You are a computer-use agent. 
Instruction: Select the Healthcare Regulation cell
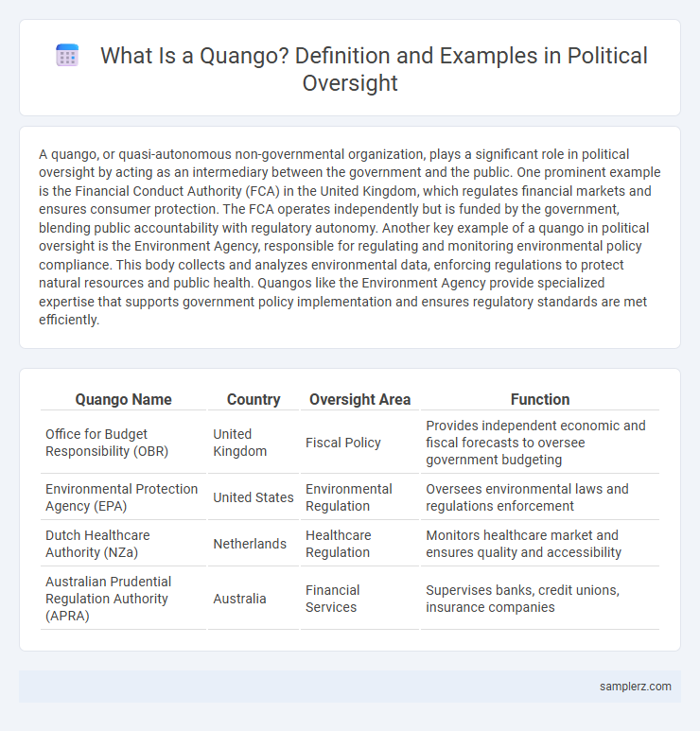360,544
